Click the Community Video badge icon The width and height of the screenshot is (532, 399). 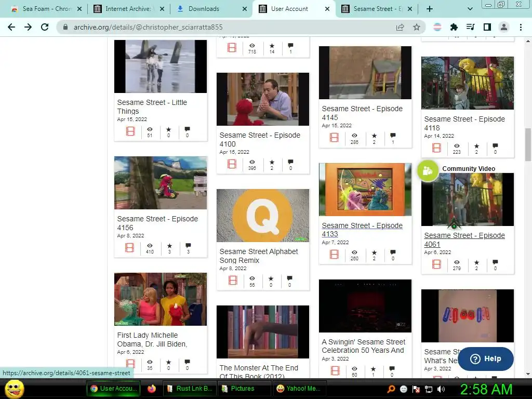point(428,170)
